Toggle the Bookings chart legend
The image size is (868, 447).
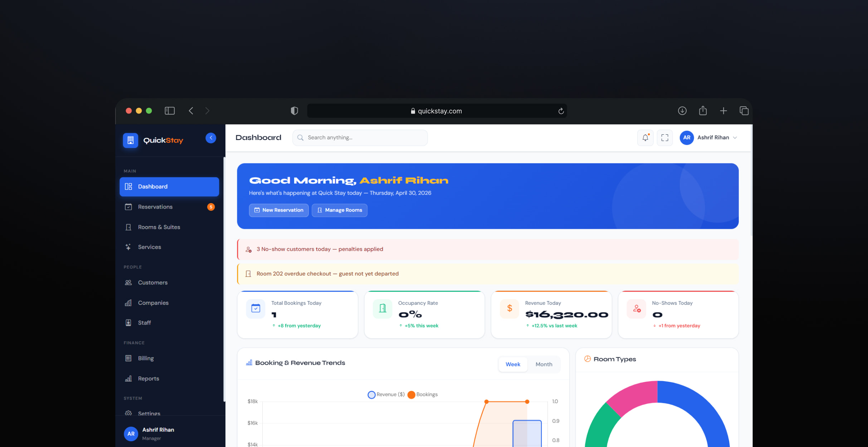[x=423, y=394]
